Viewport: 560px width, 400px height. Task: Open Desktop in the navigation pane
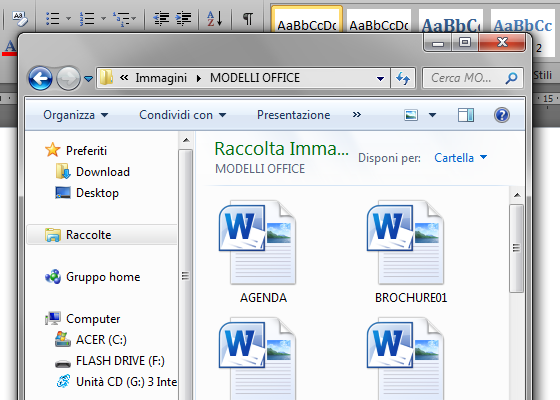click(x=97, y=193)
